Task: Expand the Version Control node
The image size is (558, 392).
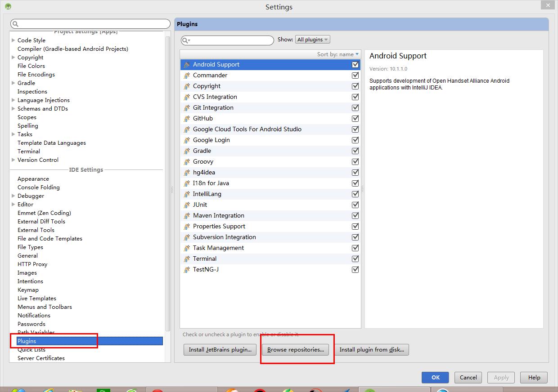Action: click(13, 160)
